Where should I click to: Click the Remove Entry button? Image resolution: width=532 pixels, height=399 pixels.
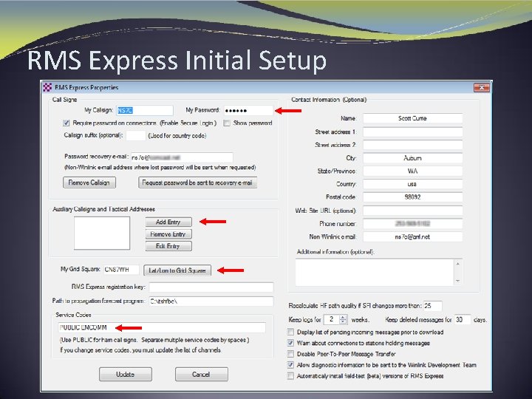[168, 234]
